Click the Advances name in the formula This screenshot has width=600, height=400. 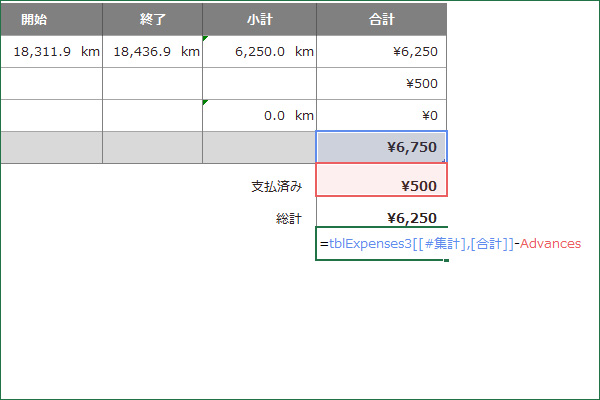point(550,243)
